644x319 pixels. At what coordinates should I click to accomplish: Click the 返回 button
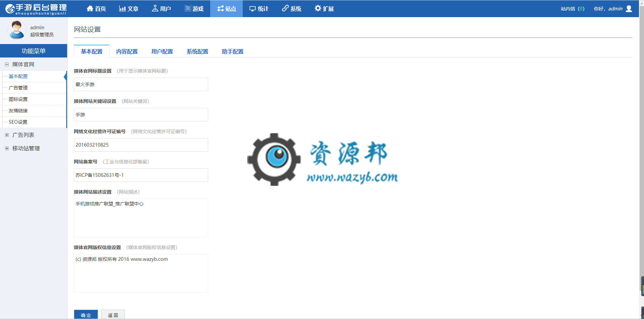113,315
